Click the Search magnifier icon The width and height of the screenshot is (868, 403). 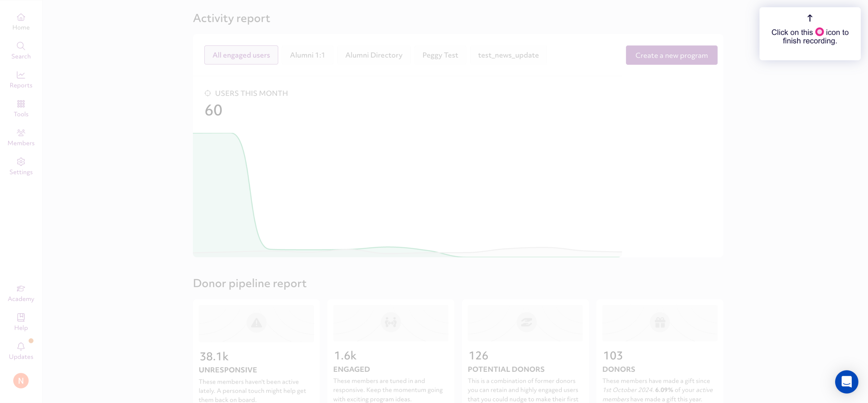[21, 46]
